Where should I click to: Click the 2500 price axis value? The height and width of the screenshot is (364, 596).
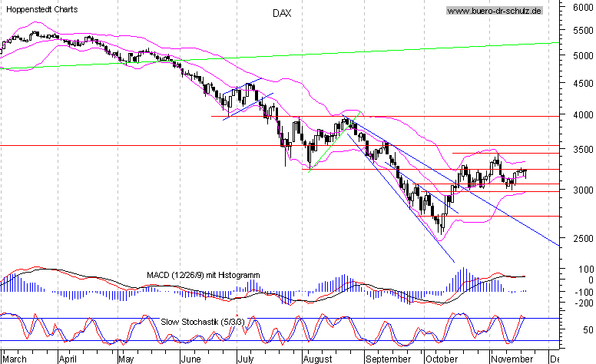coord(583,239)
